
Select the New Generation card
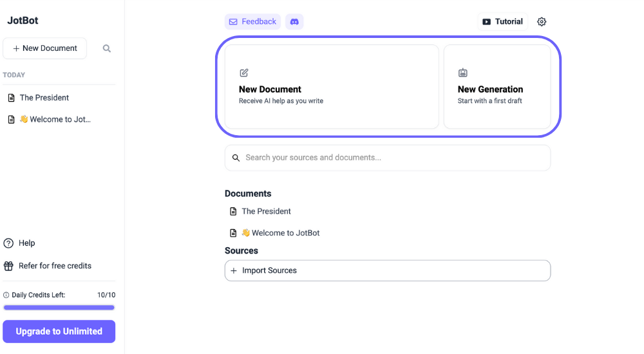coord(497,87)
